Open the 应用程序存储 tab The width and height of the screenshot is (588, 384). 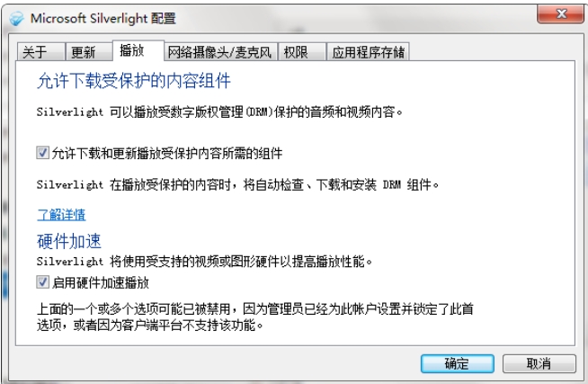(x=368, y=52)
